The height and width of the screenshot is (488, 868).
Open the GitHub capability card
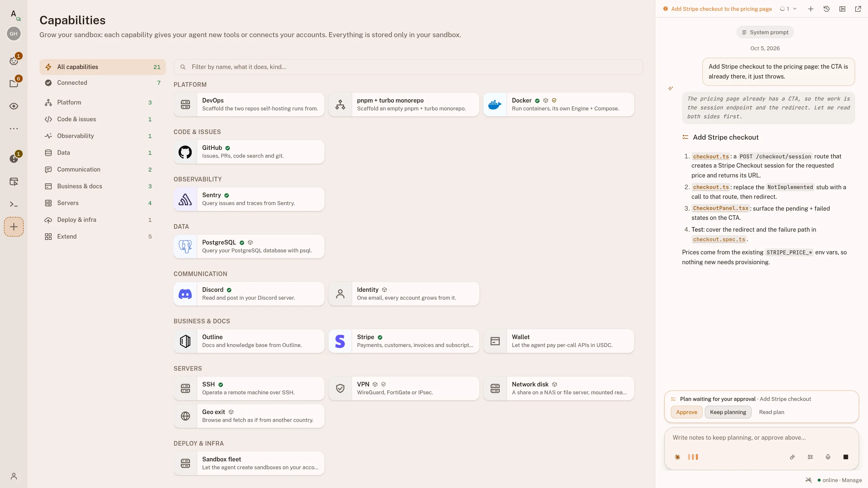click(x=249, y=152)
